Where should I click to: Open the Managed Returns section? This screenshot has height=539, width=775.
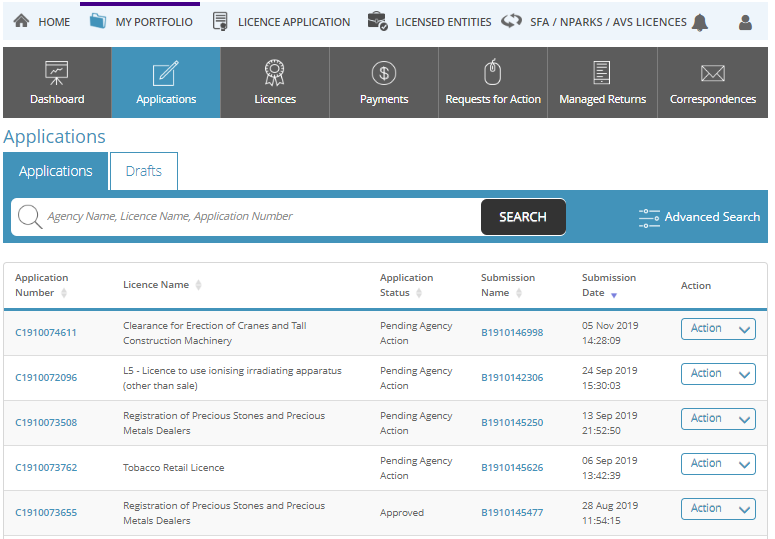pyautogui.click(x=602, y=83)
